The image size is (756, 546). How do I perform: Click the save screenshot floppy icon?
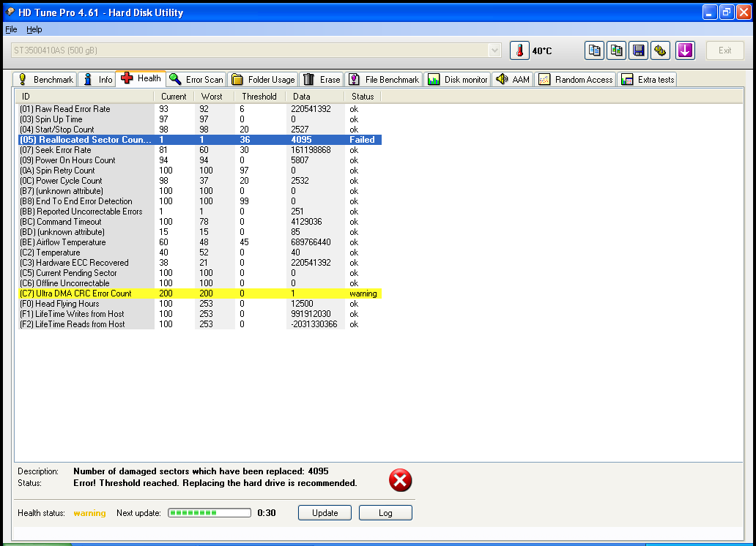coord(638,51)
